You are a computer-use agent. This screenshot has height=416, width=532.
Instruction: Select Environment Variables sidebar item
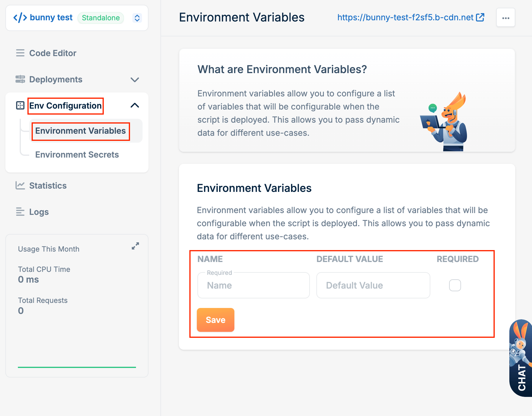point(81,131)
